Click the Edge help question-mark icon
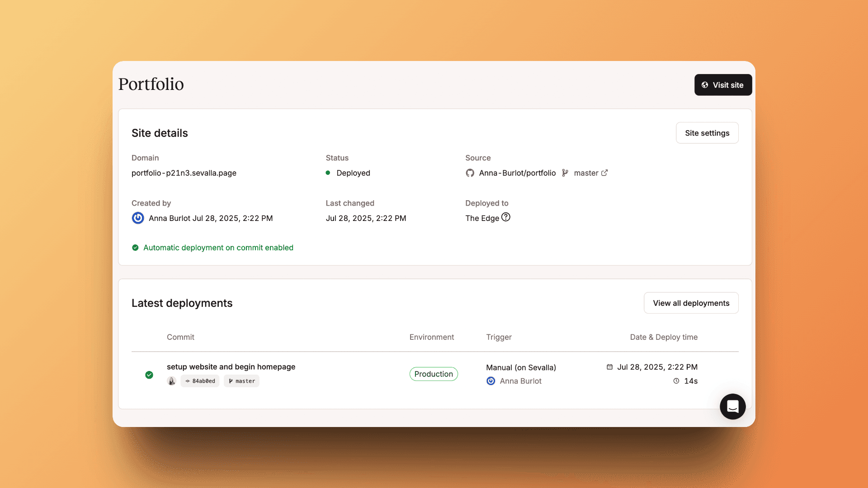The height and width of the screenshot is (488, 868). pyautogui.click(x=506, y=217)
